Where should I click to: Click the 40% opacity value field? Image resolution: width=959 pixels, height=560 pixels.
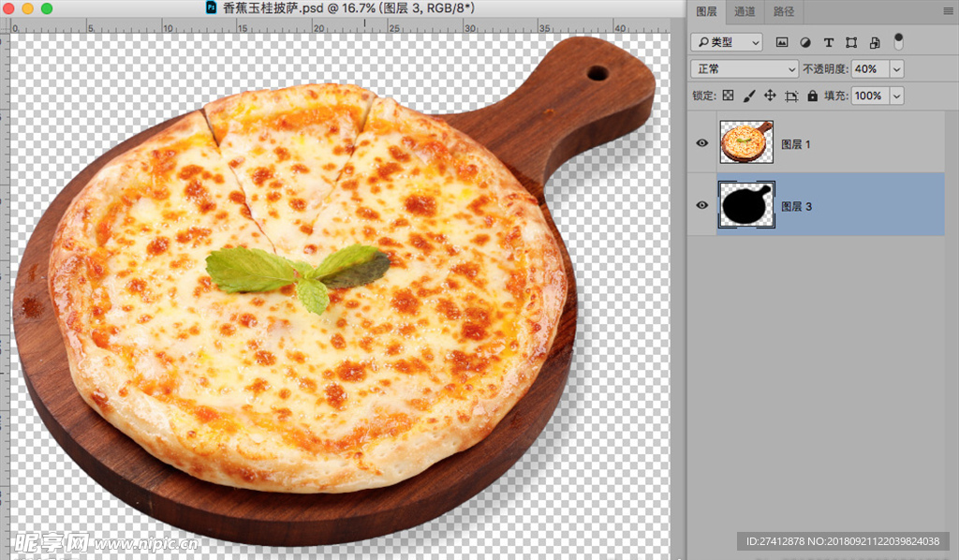tap(870, 69)
